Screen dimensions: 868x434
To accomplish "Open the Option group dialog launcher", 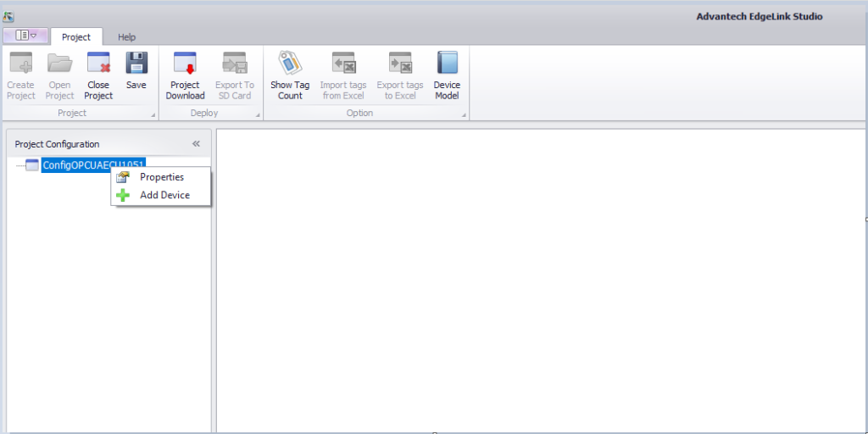I will (464, 115).
